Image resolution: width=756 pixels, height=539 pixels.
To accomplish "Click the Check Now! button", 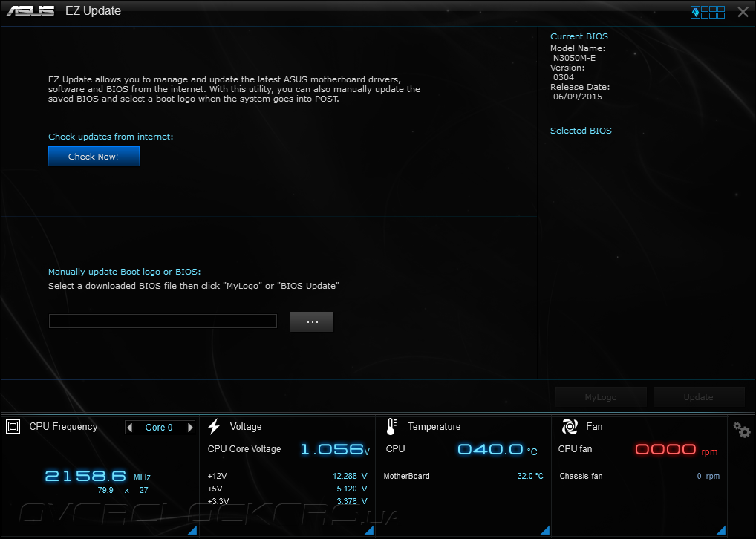I will pyautogui.click(x=94, y=156).
